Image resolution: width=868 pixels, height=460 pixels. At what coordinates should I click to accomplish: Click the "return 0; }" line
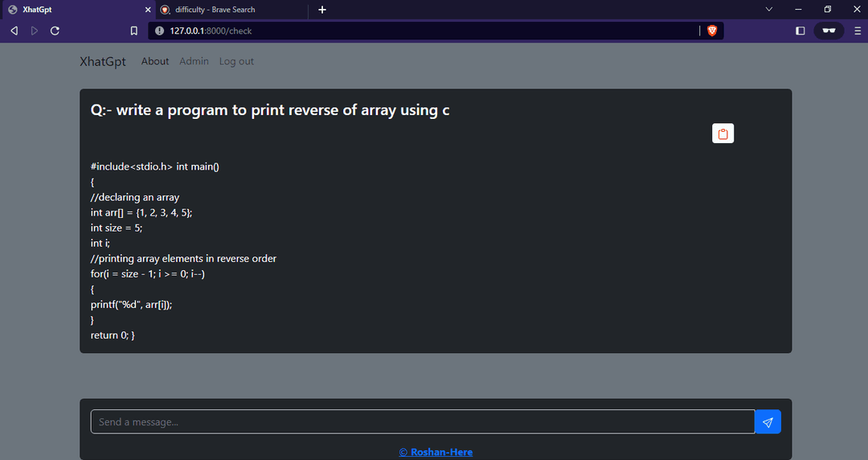[113, 335]
